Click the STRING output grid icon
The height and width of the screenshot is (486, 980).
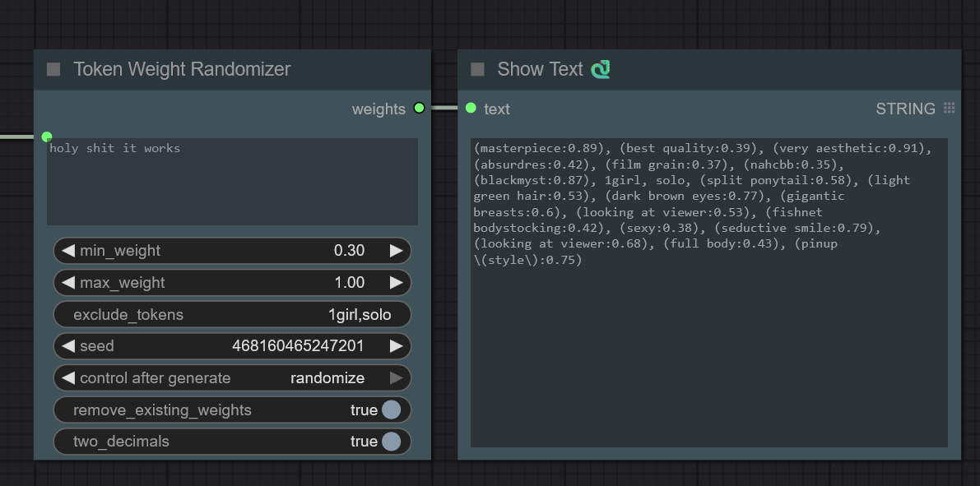pyautogui.click(x=949, y=108)
